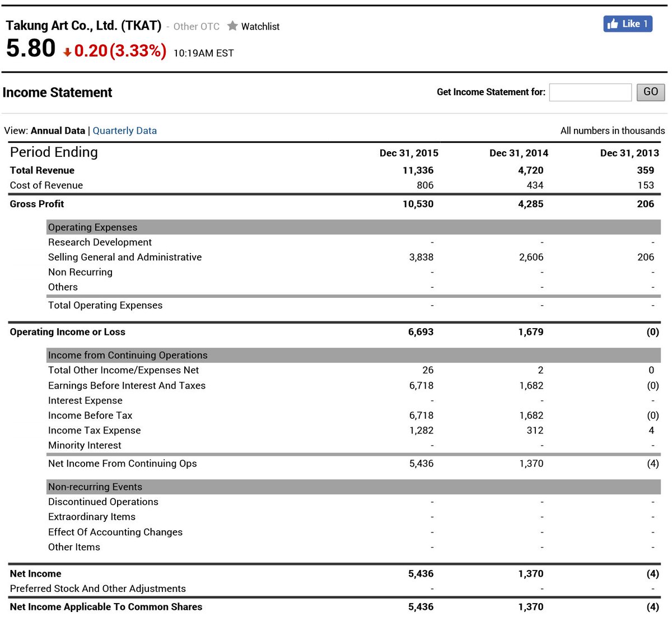Click the Takung Art Co., Ltd. (TKAT) title
Viewport: 672px width, 626px height.
(x=83, y=25)
